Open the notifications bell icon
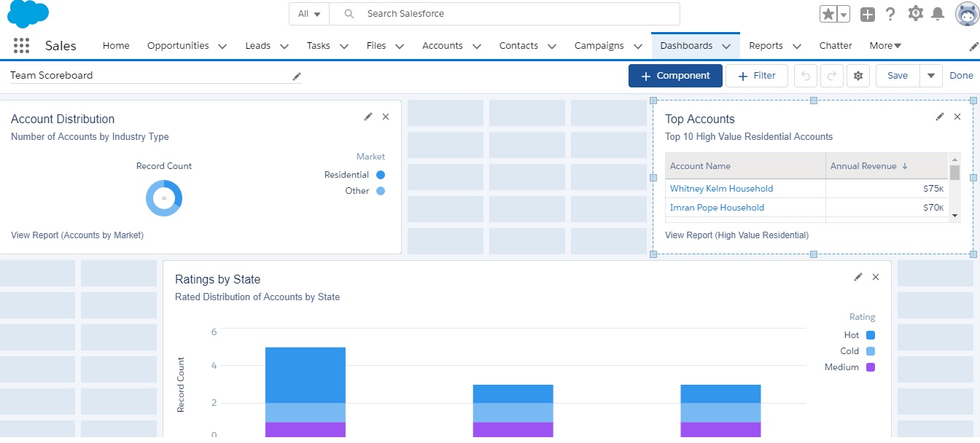This screenshot has height=443, width=980. 938,14
